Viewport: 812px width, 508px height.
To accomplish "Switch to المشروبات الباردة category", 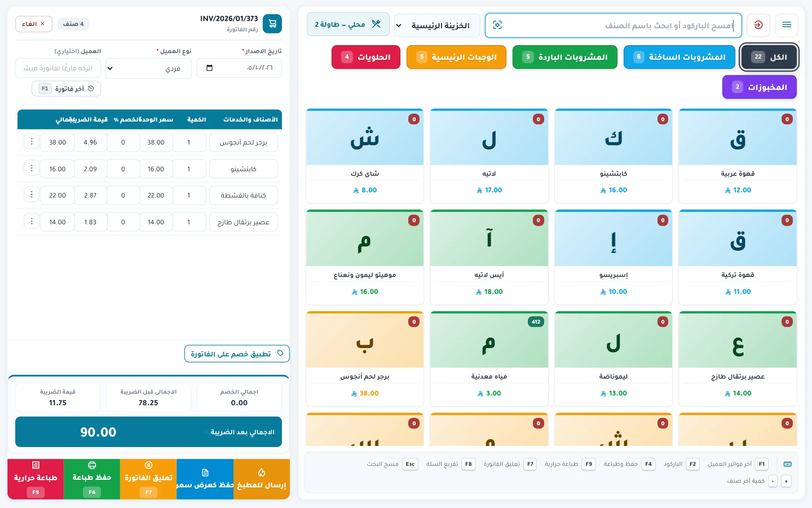I will pos(565,57).
